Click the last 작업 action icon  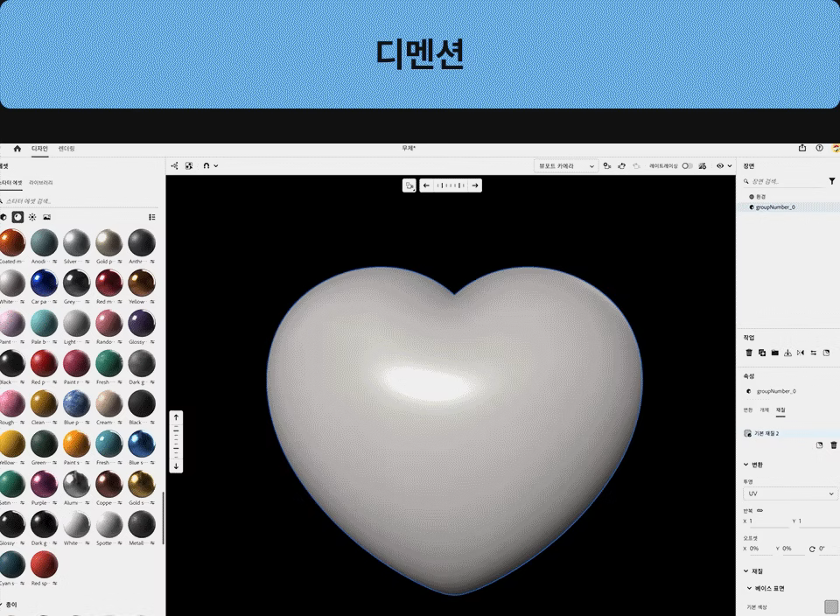826,353
